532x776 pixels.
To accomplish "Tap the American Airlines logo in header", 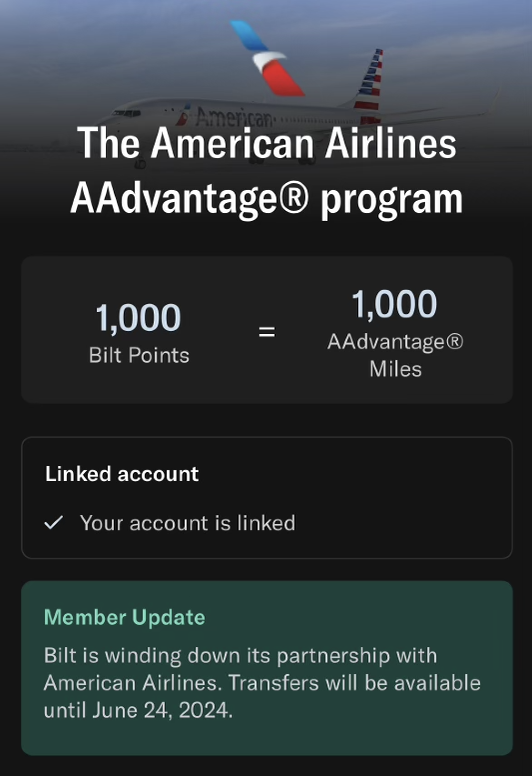I will pos(267,58).
